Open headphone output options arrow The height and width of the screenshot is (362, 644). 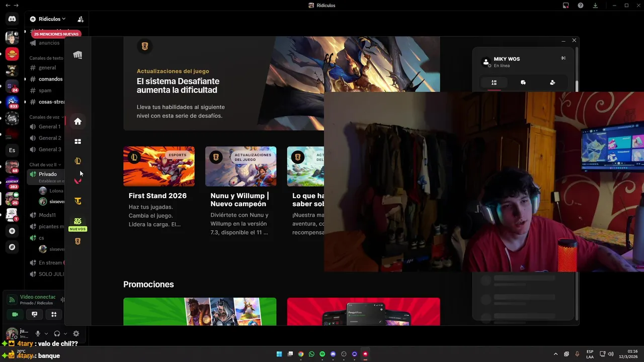tap(65, 333)
